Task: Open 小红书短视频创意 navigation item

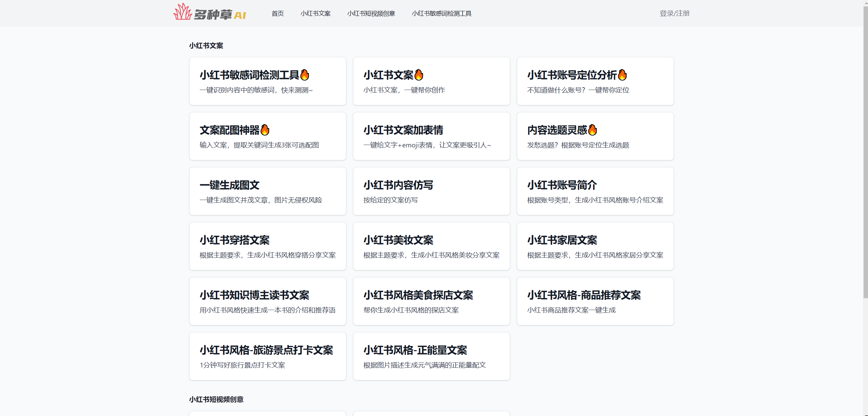Action: pyautogui.click(x=371, y=13)
